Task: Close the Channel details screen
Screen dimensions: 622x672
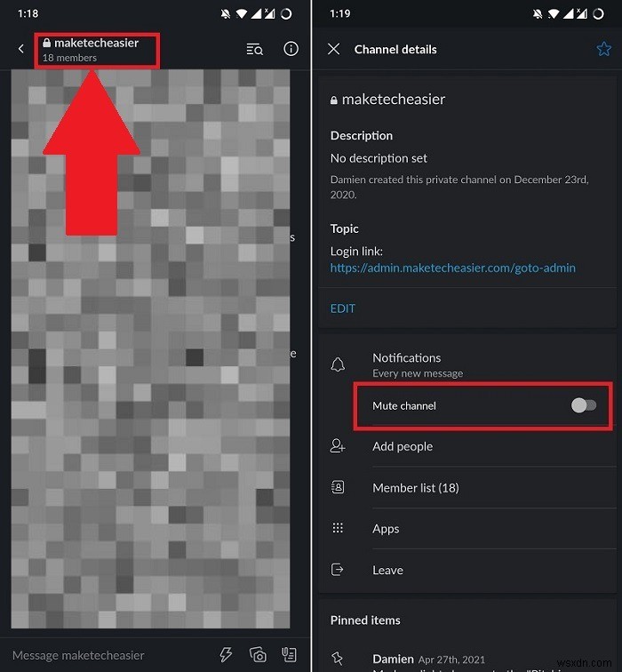Action: [x=334, y=49]
